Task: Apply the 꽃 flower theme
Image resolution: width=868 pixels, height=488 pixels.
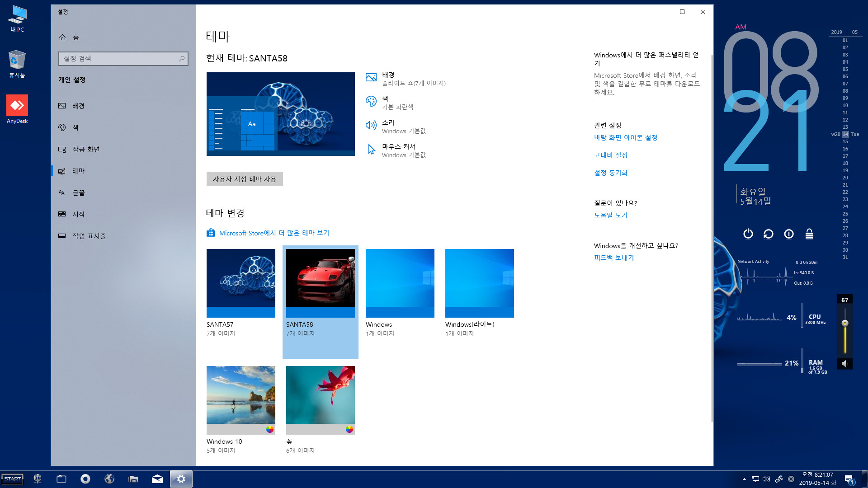Action: pos(321,410)
